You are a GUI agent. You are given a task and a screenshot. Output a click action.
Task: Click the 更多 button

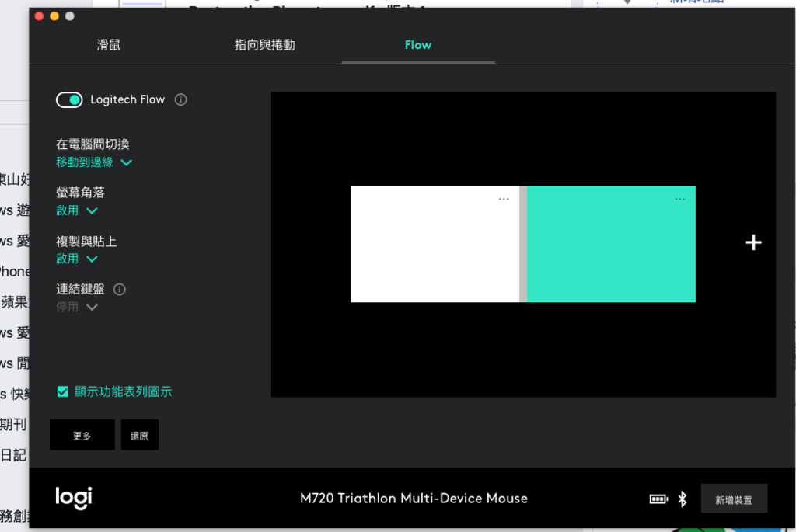(82, 435)
